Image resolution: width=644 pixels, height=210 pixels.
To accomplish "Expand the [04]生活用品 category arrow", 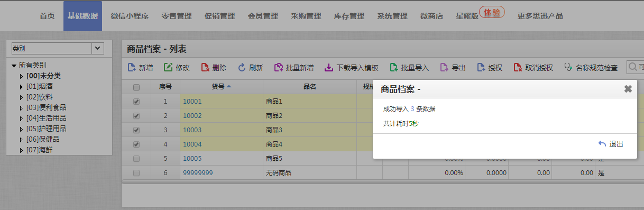I will [22, 118].
